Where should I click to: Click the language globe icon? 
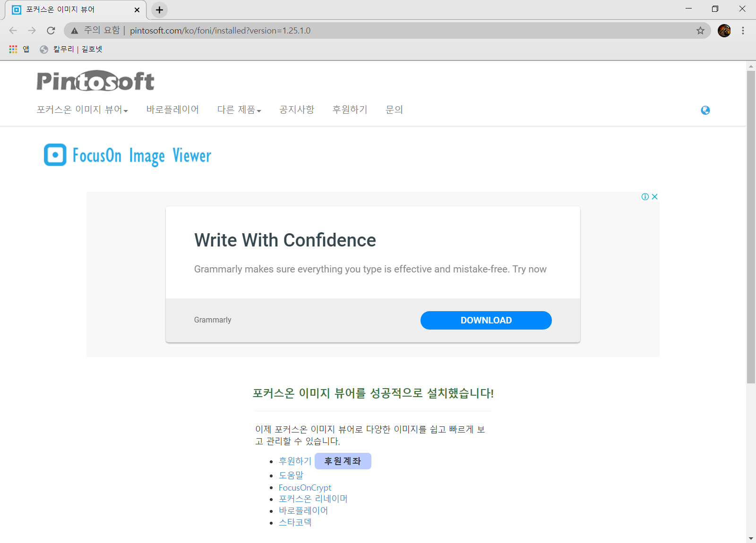point(705,110)
